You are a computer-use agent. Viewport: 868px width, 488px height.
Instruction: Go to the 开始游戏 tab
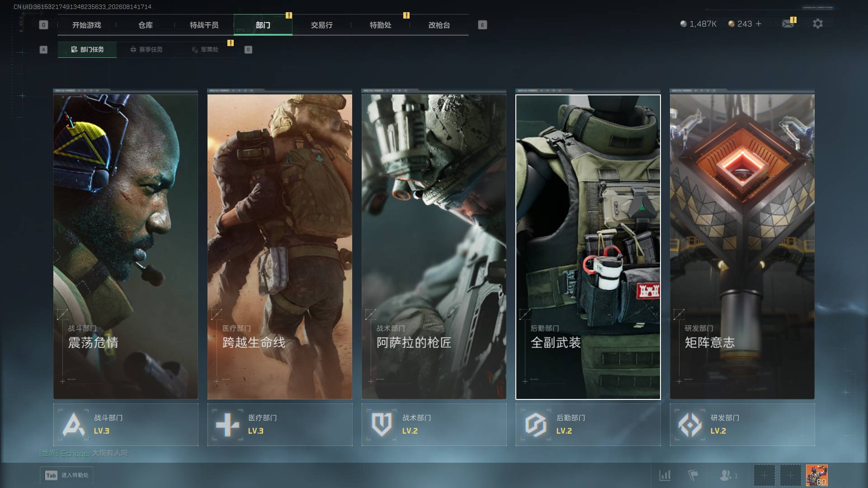(x=87, y=25)
